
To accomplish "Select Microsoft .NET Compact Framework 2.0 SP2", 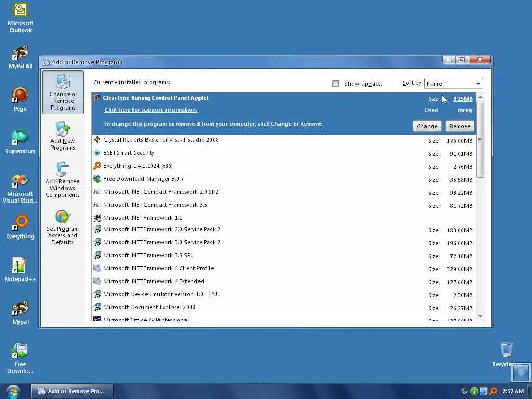I will coord(284,192).
